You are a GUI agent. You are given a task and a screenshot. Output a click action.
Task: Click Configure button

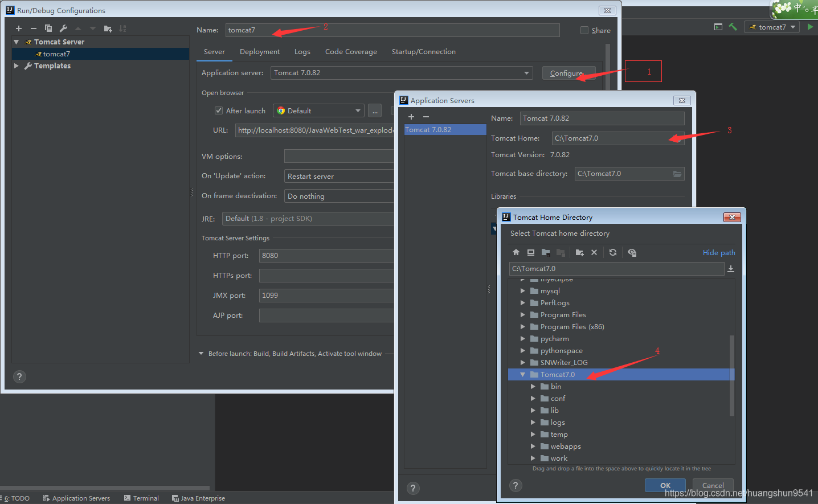pyautogui.click(x=568, y=73)
